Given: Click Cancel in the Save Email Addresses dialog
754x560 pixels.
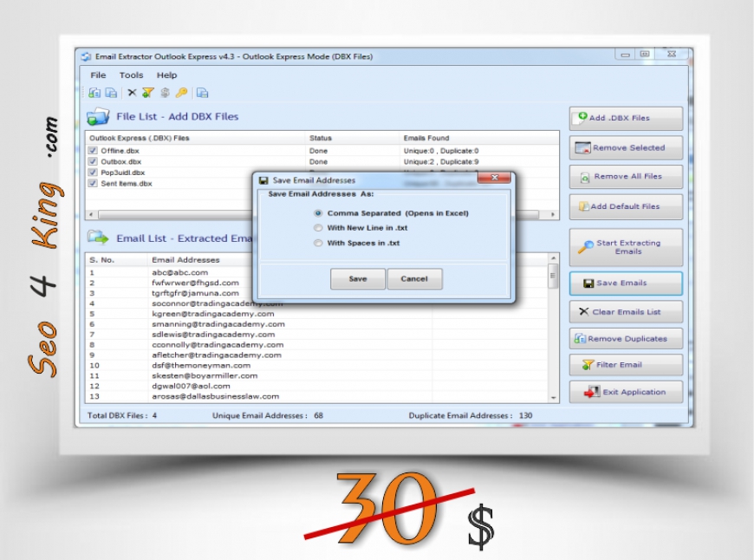Looking at the screenshot, I should 414,279.
